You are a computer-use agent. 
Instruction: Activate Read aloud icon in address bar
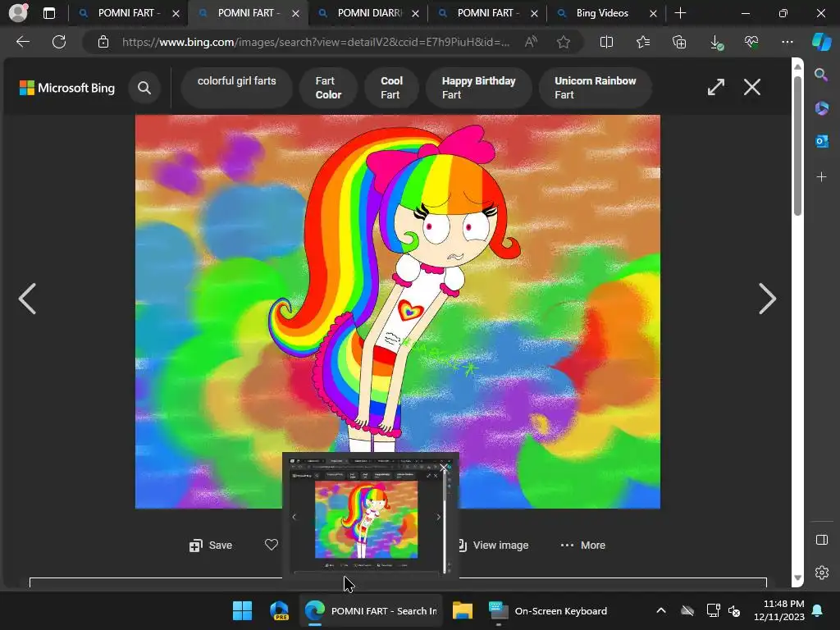531,42
